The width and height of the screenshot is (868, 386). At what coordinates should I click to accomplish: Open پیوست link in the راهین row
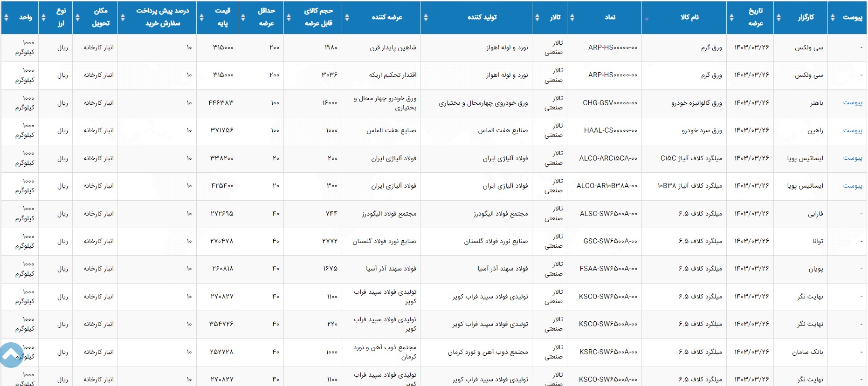(x=852, y=130)
